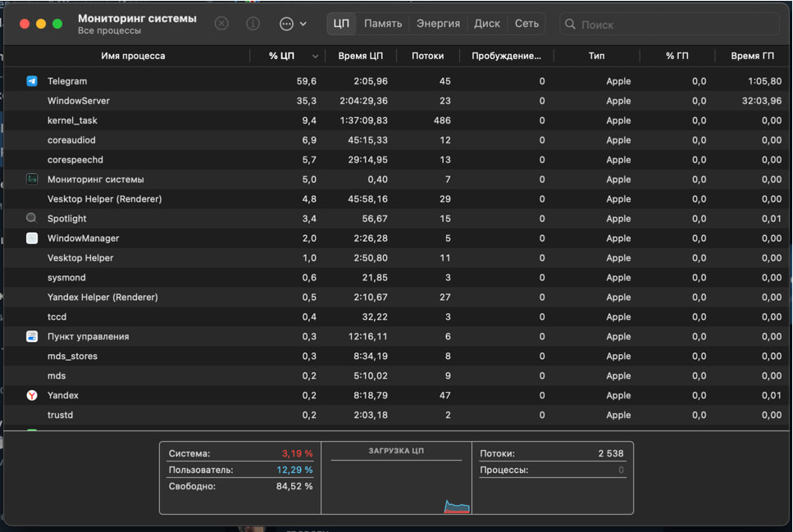793x532 pixels.
Task: Click the Пункт управления process icon
Action: tap(32, 336)
